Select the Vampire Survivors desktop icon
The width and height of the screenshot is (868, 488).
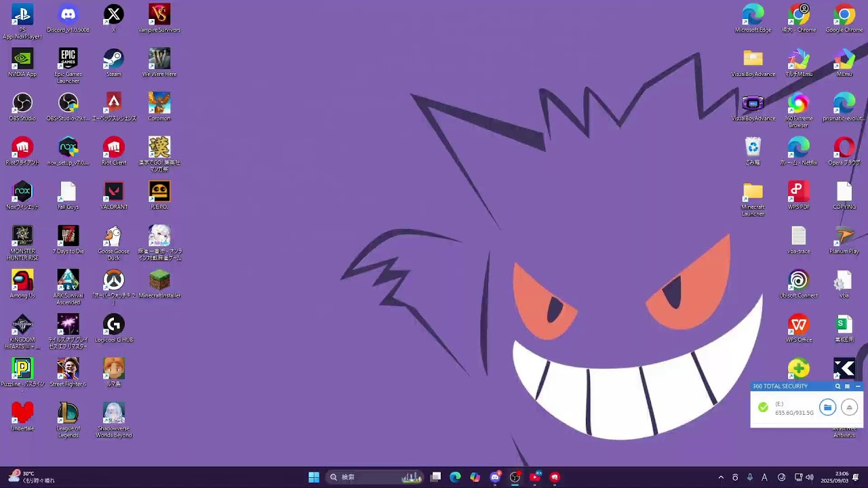click(x=159, y=18)
